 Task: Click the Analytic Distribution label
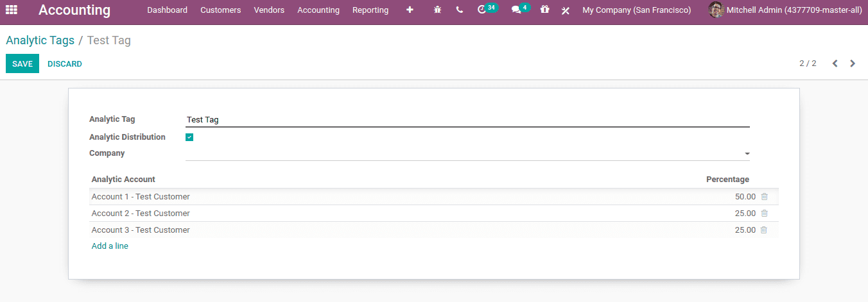(127, 137)
